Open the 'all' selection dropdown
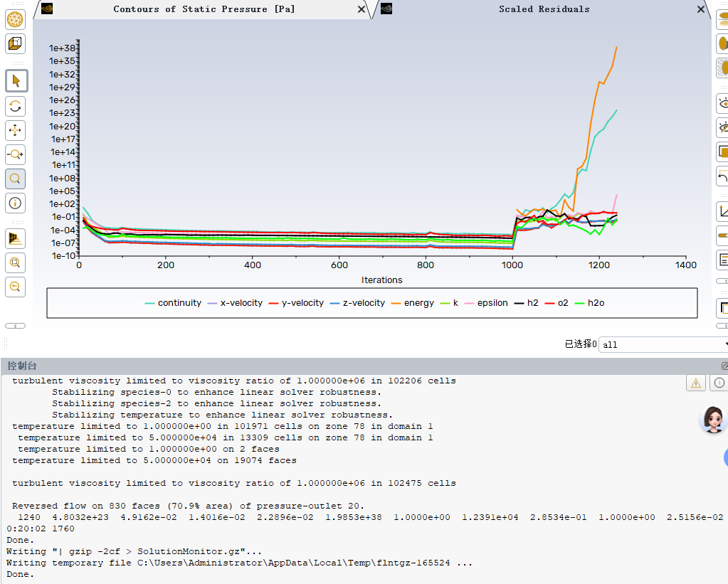Screen dimensions: 728x584 [662, 344]
